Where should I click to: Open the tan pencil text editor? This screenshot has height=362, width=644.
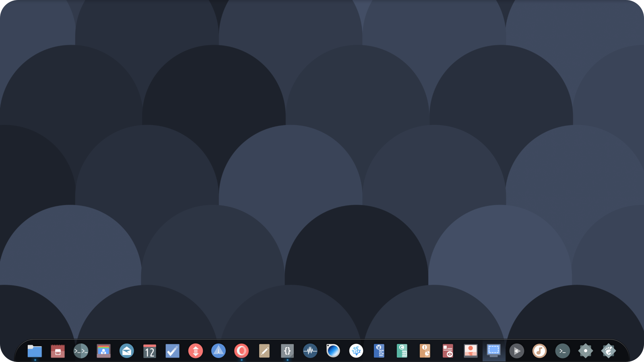(x=264, y=351)
